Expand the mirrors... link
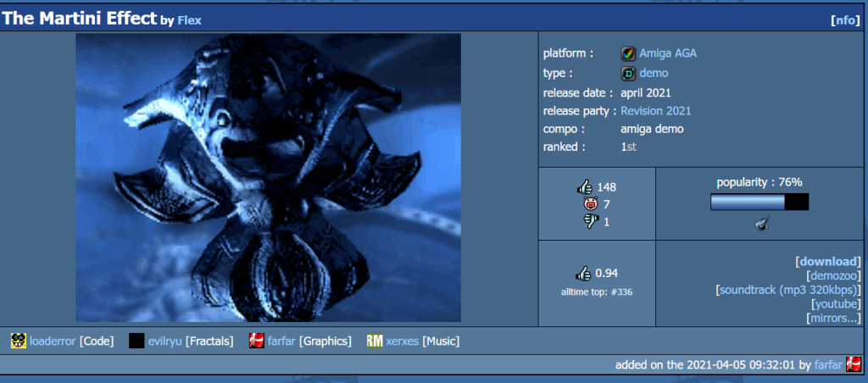This screenshot has width=868, height=383. point(833,319)
